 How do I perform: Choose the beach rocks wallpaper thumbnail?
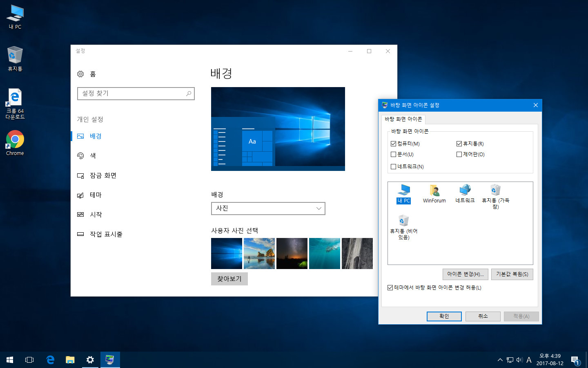coord(259,254)
